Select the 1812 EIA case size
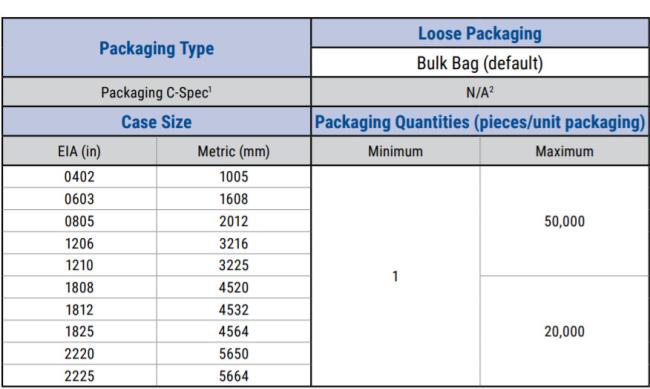Image resolution: width=650 pixels, height=389 pixels. point(80,309)
